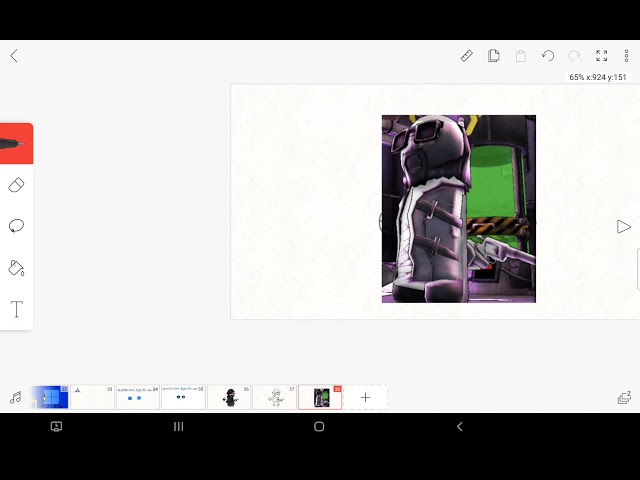This screenshot has width=640, height=480.
Task: Select the Text tool
Action: click(16, 309)
